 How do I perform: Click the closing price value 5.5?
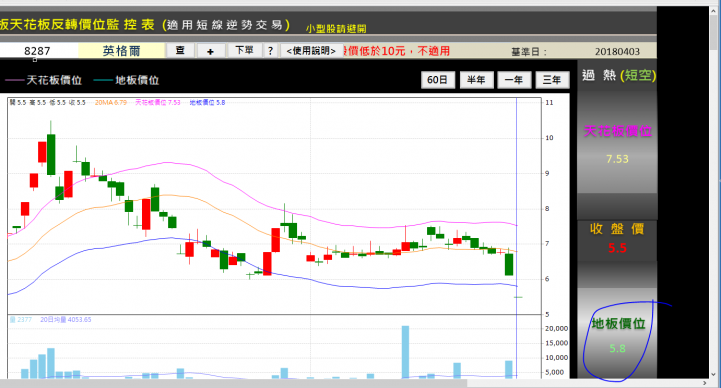tap(617, 248)
